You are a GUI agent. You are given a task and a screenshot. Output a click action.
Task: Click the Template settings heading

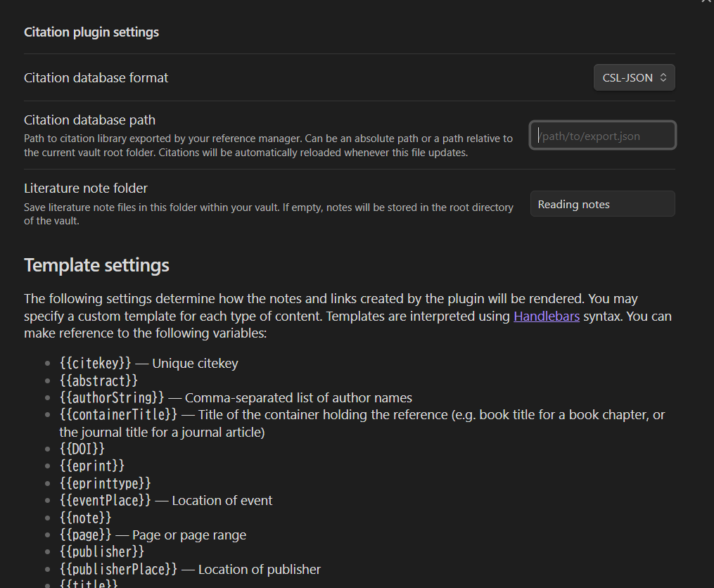[96, 265]
